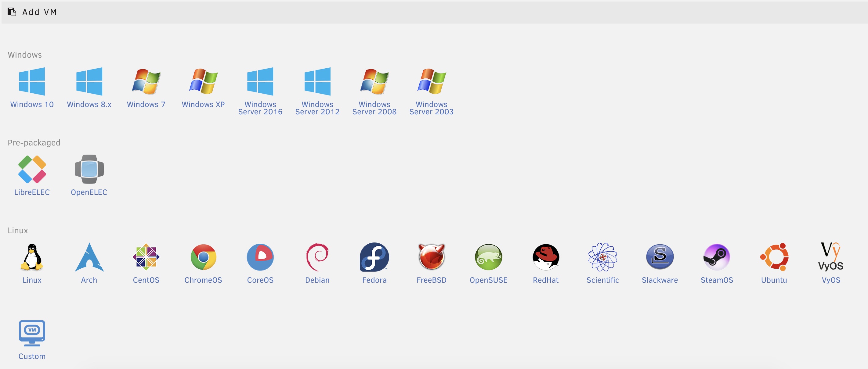Choose the RedHat template
This screenshot has width=868, height=369.
pyautogui.click(x=545, y=257)
